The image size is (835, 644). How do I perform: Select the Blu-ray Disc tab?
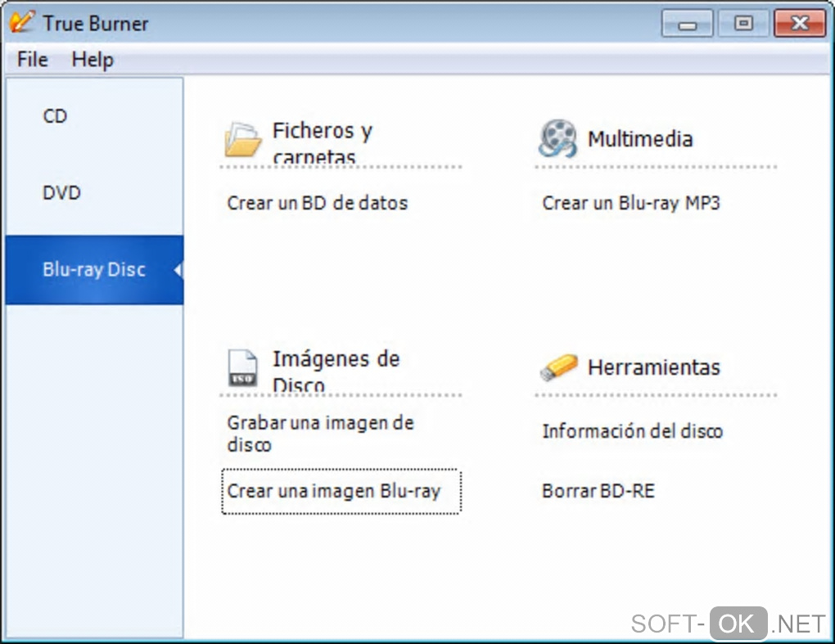tap(95, 270)
